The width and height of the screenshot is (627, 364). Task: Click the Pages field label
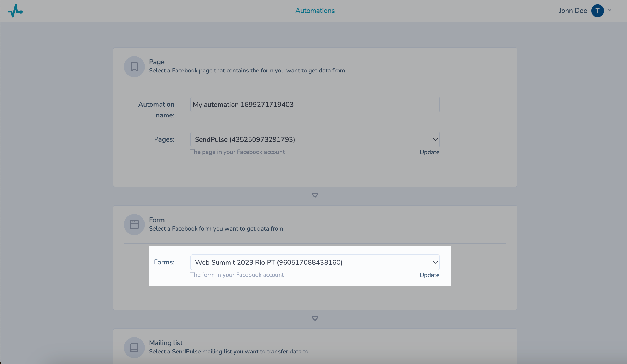point(164,139)
